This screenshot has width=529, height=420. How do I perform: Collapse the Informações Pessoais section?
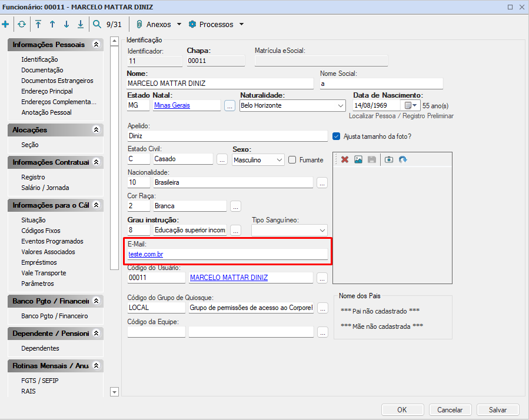97,45
